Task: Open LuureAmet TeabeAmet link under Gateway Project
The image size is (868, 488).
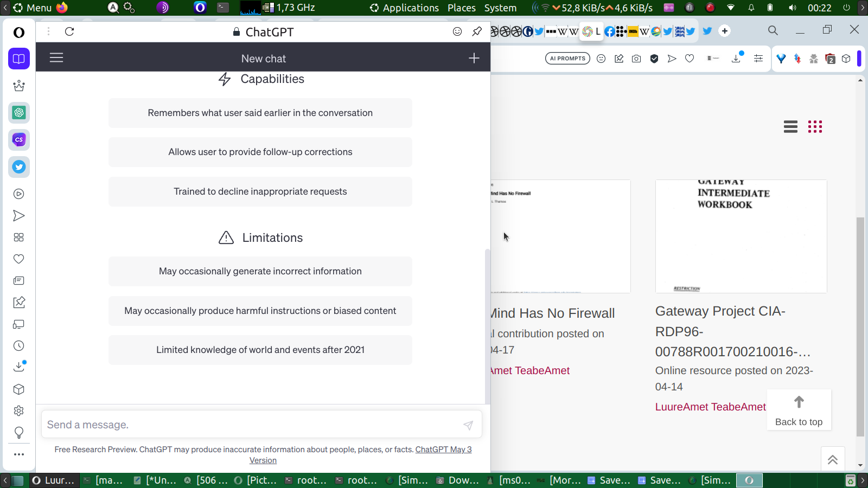Action: pos(711,407)
